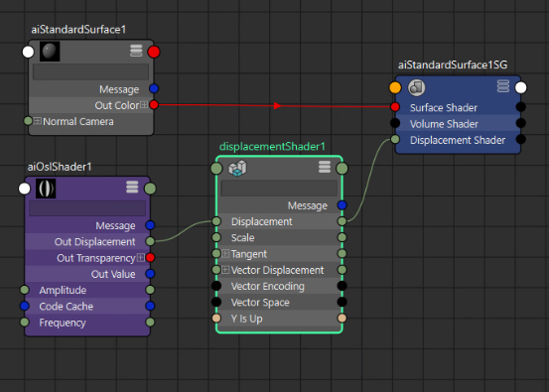Click aiStandardSurface1 white input master port

click(x=28, y=52)
